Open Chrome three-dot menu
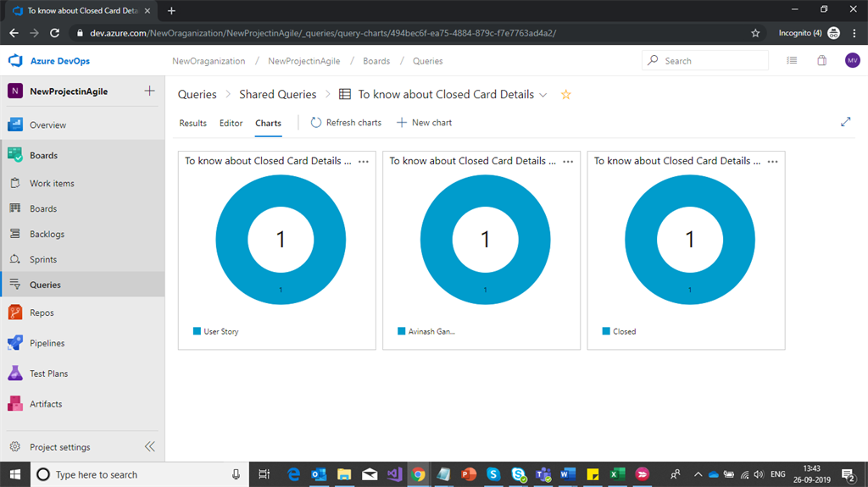Image resolution: width=868 pixels, height=487 pixels. point(854,33)
